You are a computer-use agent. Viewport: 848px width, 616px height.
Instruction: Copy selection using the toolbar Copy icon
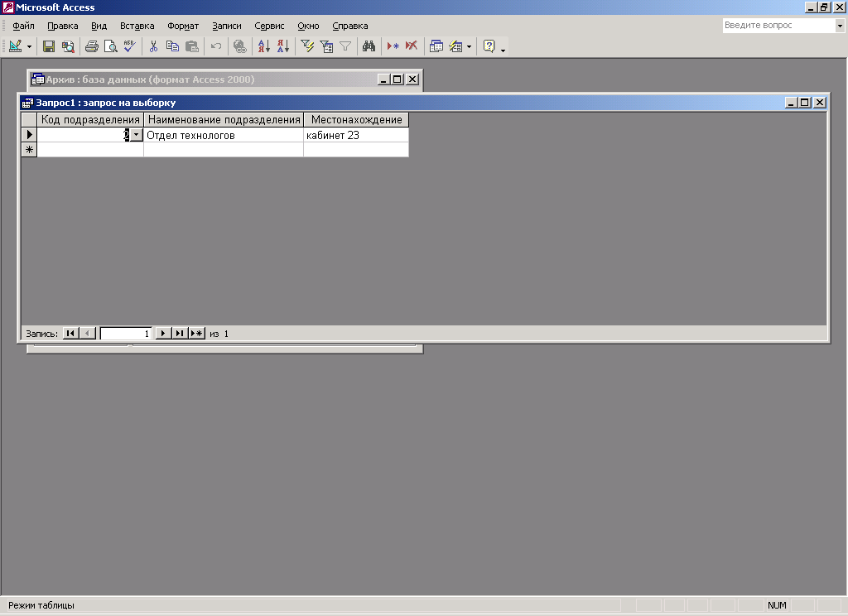[x=172, y=46]
